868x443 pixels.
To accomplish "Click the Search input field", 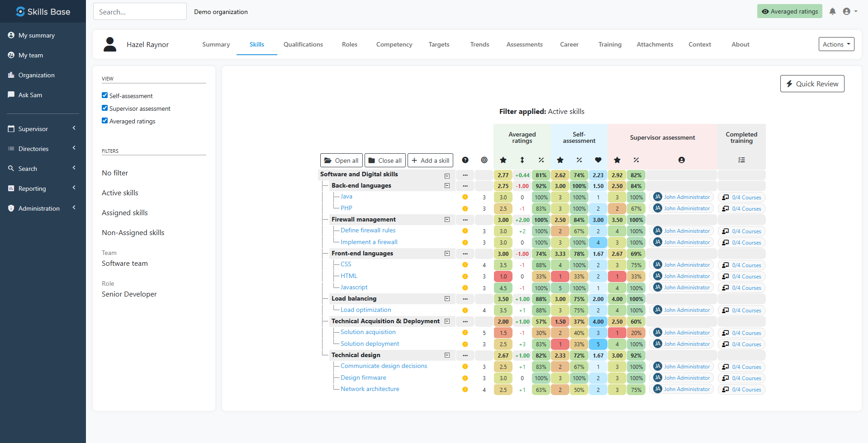I will (140, 12).
